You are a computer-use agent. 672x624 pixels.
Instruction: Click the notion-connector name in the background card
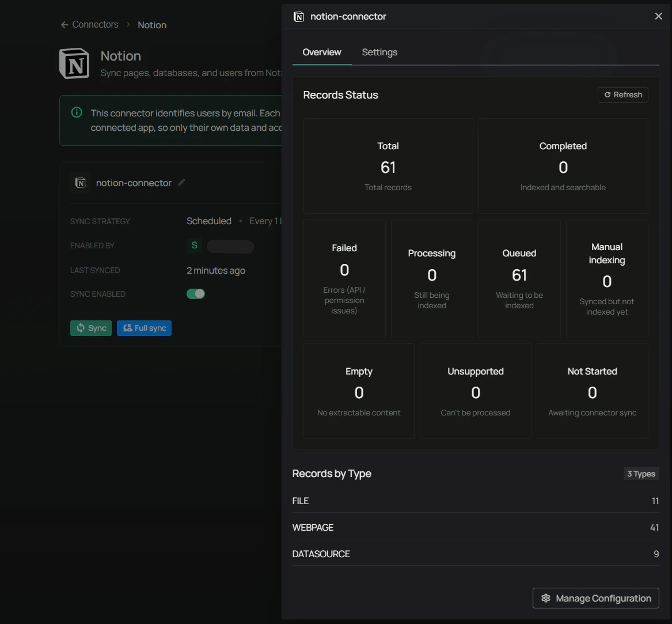pos(134,183)
